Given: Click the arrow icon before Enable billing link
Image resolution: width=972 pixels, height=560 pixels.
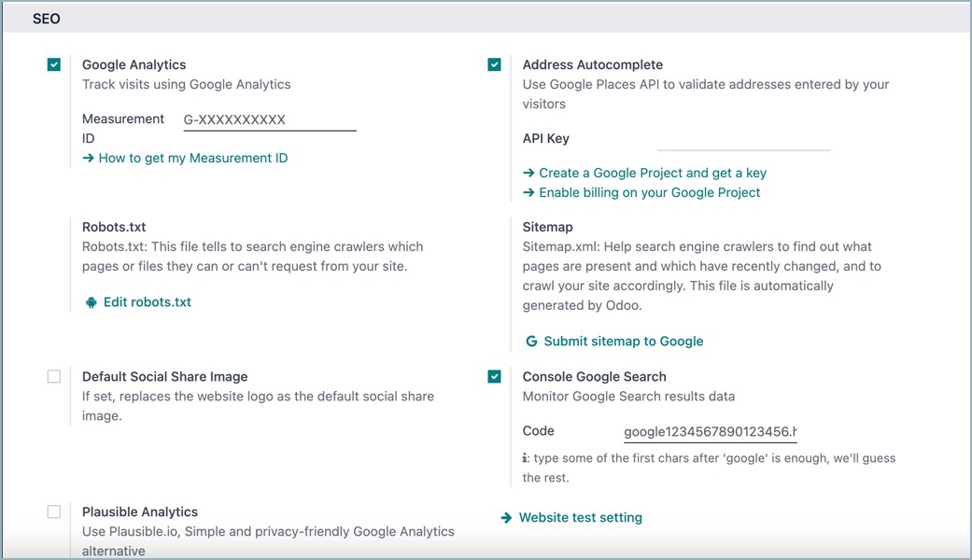Looking at the screenshot, I should [x=528, y=191].
